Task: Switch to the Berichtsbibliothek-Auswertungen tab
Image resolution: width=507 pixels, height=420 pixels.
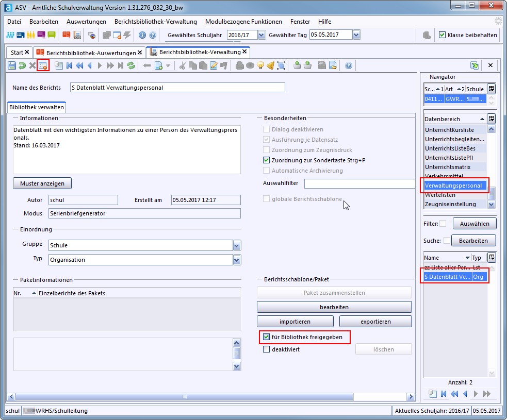Action: [x=91, y=53]
